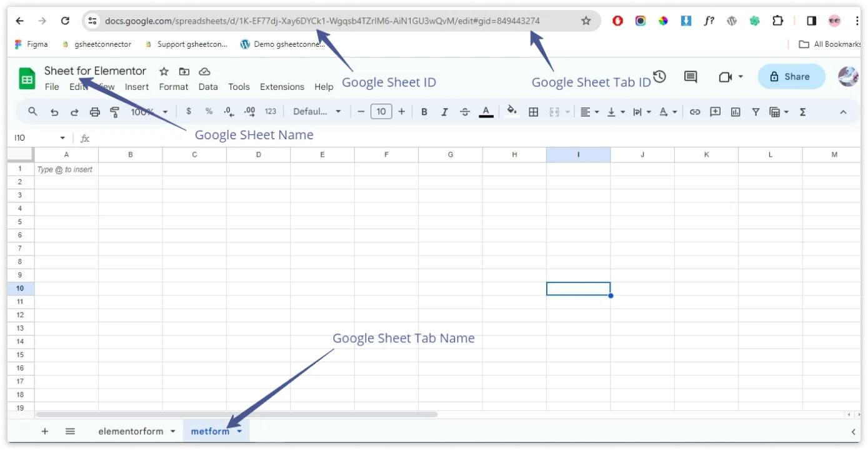
Task: Open the font family dropdown
Action: pos(317,112)
